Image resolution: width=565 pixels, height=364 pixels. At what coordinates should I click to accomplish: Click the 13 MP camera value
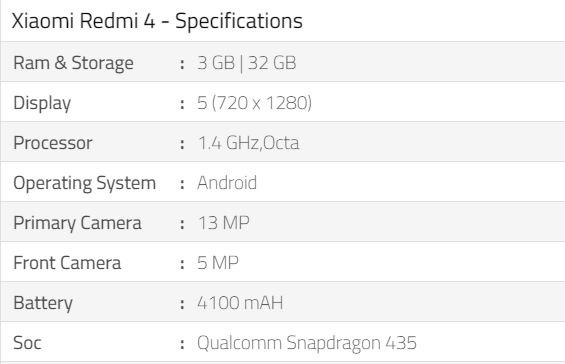[224, 223]
